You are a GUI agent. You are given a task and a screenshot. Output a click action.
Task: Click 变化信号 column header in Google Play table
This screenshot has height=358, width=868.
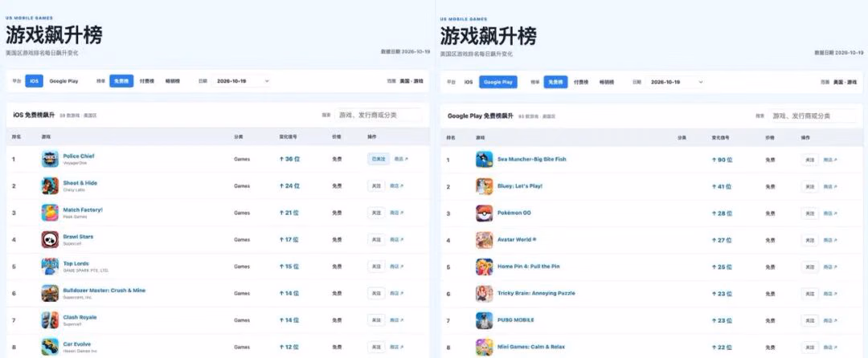720,137
